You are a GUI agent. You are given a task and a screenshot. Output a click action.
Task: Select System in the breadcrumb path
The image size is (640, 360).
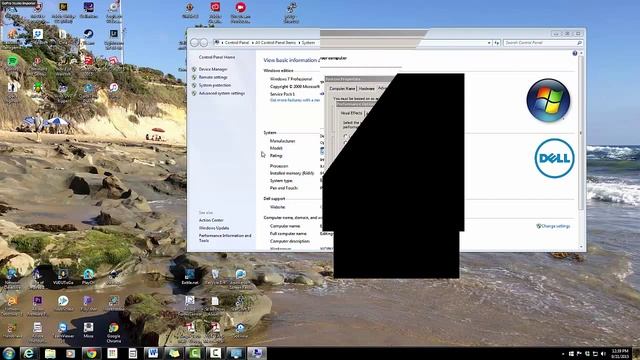point(308,43)
